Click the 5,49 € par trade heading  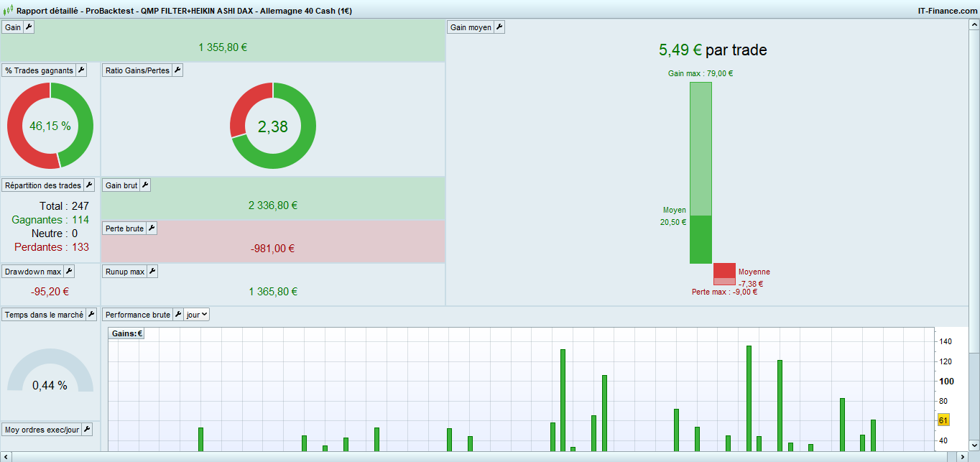[713, 50]
